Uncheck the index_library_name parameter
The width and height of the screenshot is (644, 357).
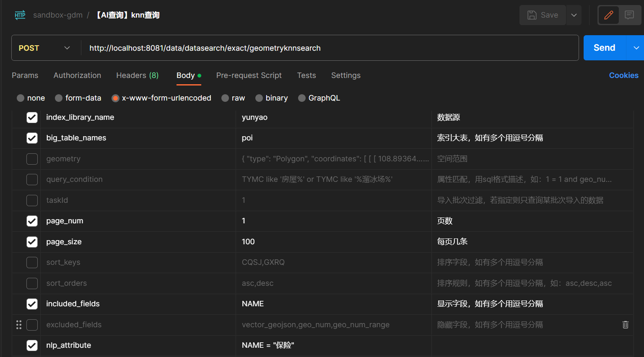[32, 117]
